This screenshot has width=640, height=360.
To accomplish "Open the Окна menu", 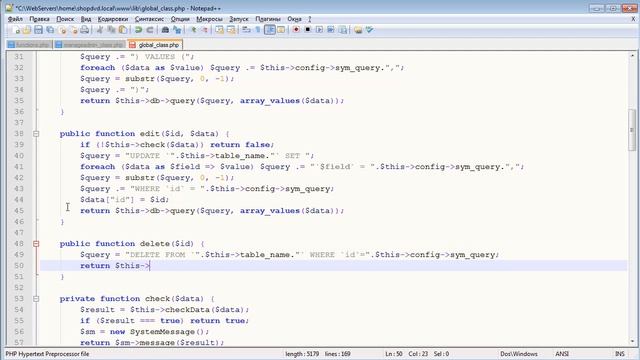I will click(x=294, y=19).
